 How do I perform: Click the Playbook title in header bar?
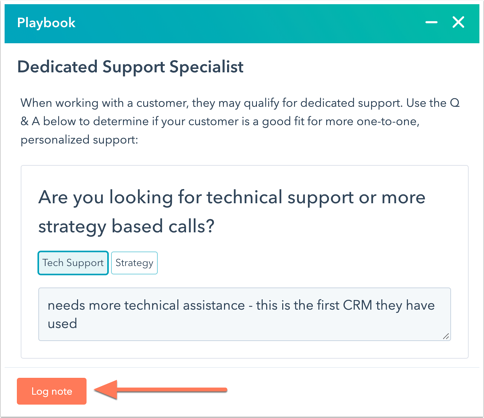point(46,23)
